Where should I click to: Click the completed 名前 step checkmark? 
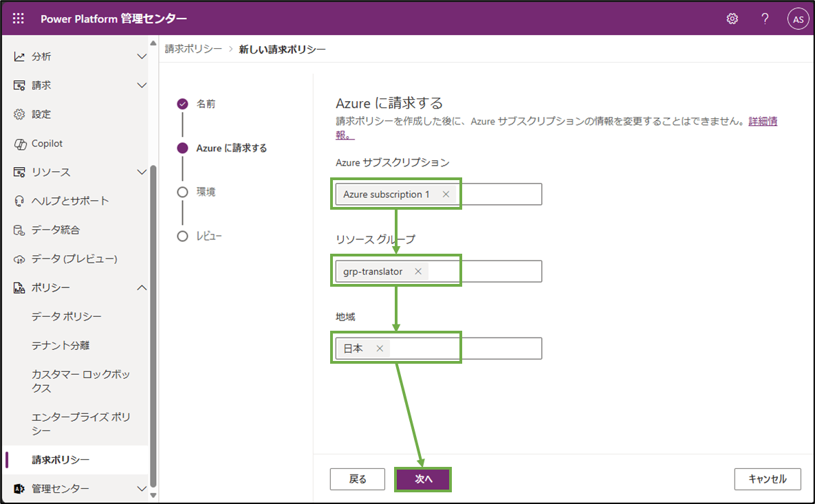(x=182, y=104)
